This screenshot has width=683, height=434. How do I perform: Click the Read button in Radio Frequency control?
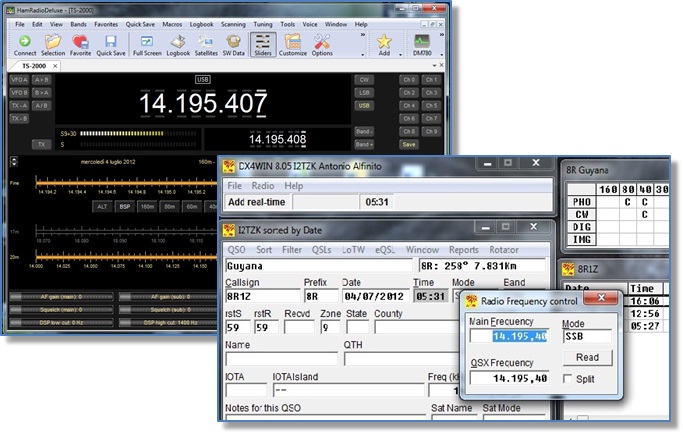tap(587, 357)
